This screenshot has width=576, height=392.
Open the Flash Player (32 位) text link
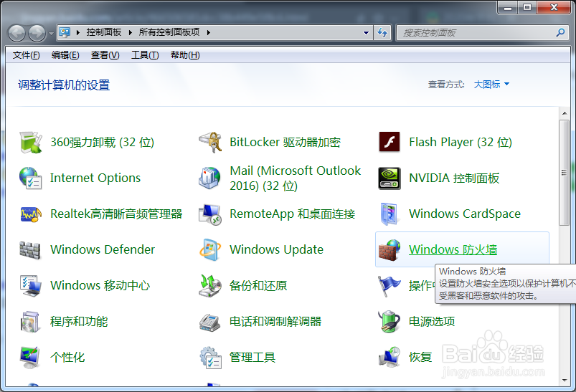461,143
